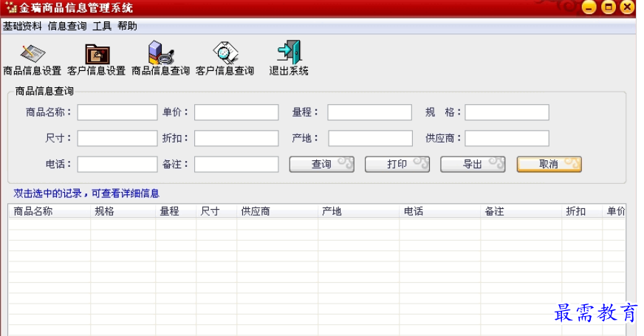The height and width of the screenshot is (336, 644).
Task: Open the 帮助 menu
Action: click(127, 27)
